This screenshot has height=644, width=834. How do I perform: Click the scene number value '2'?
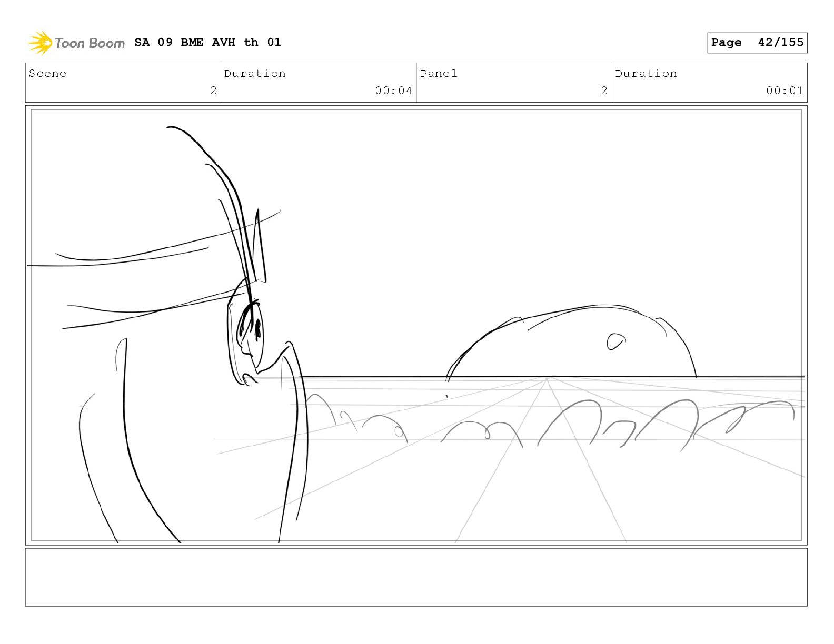[x=213, y=90]
